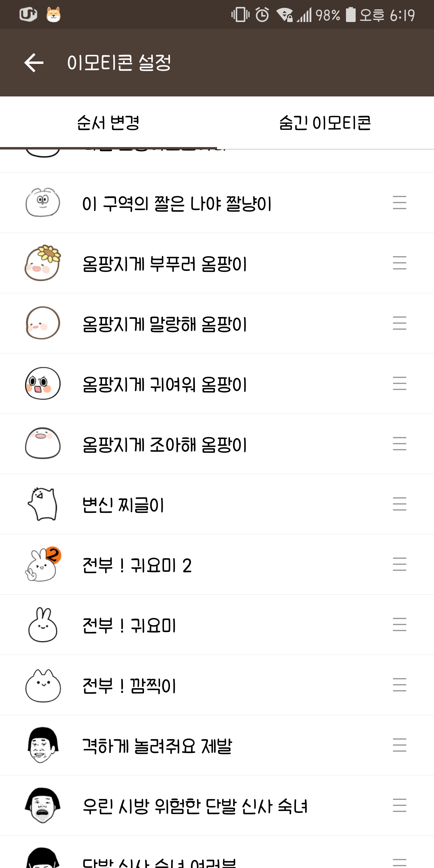Tap reorder handle for 옴팡지게 귀여워 옴팡이
The image size is (434, 868).
(x=399, y=384)
